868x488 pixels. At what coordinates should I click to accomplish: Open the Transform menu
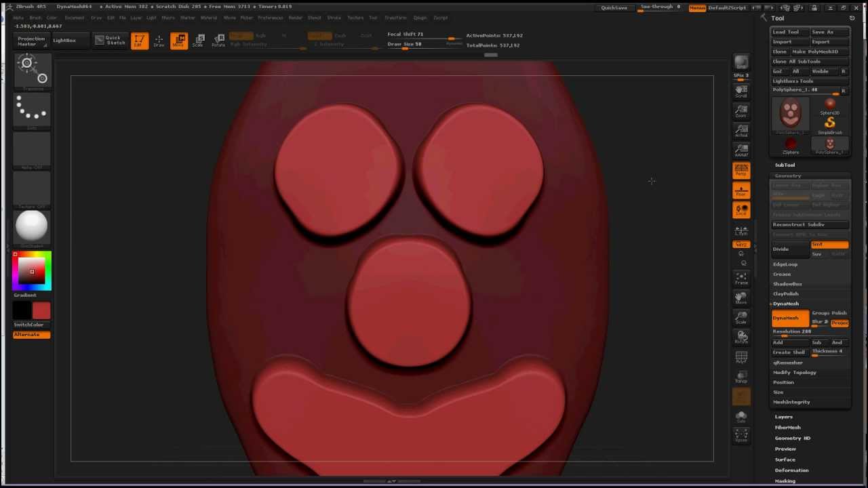pos(395,18)
